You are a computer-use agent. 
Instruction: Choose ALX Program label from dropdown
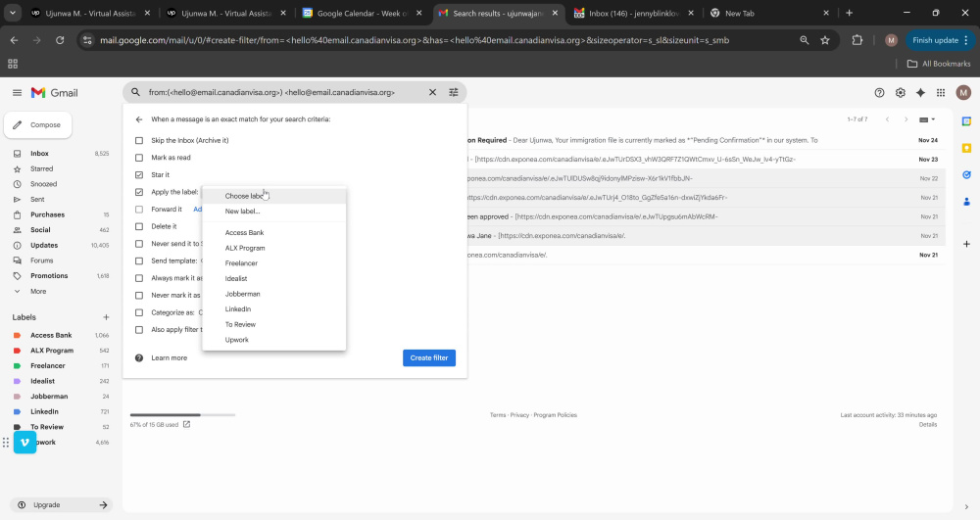point(273,248)
